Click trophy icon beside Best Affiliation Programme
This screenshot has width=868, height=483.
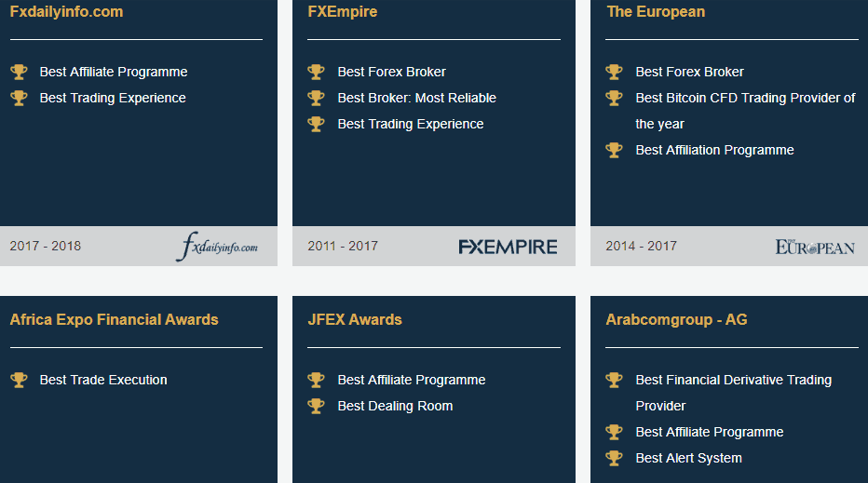614,150
